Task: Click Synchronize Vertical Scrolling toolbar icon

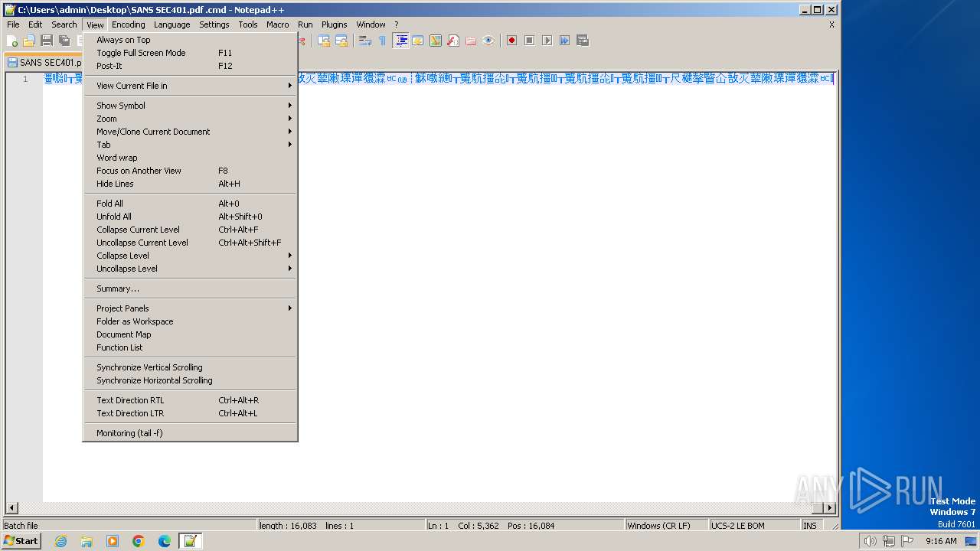Action: point(324,41)
